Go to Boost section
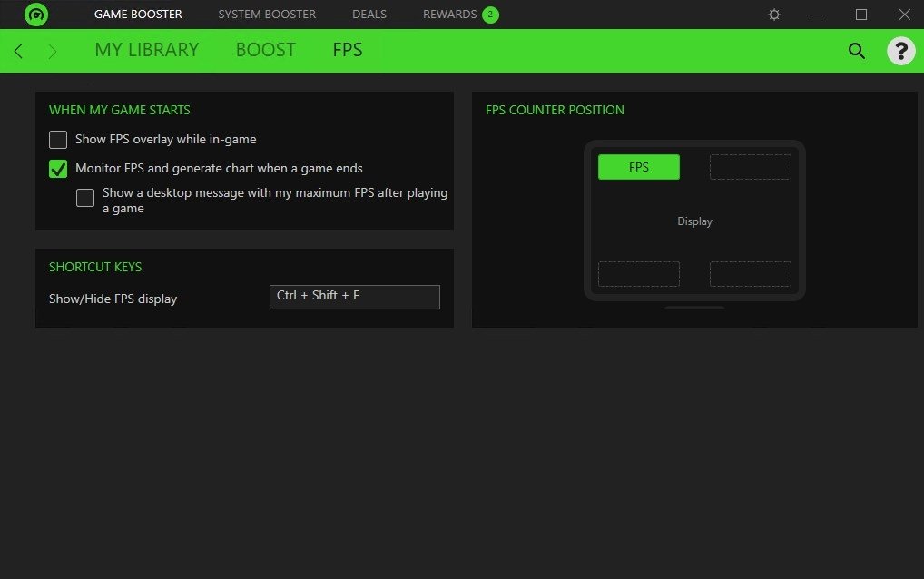924x579 pixels. tap(266, 50)
